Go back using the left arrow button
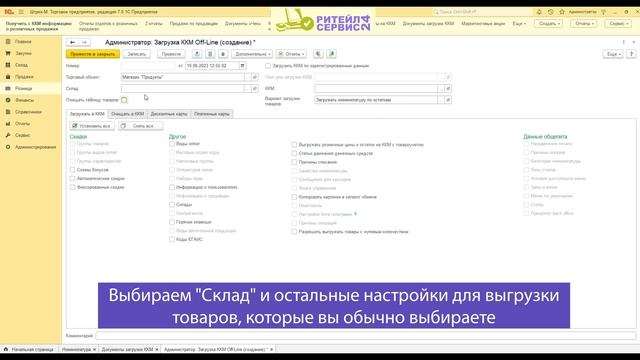This screenshot has width=640, height=360. click(72, 42)
